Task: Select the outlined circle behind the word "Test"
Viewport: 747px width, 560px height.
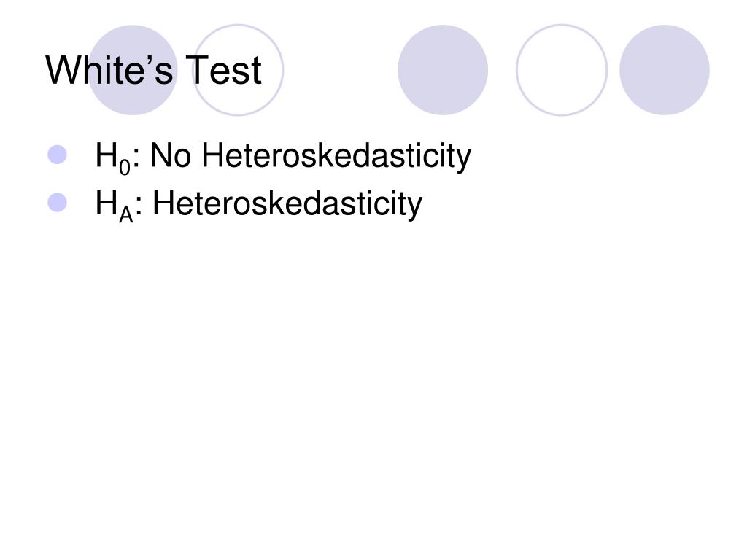Action: [239, 70]
